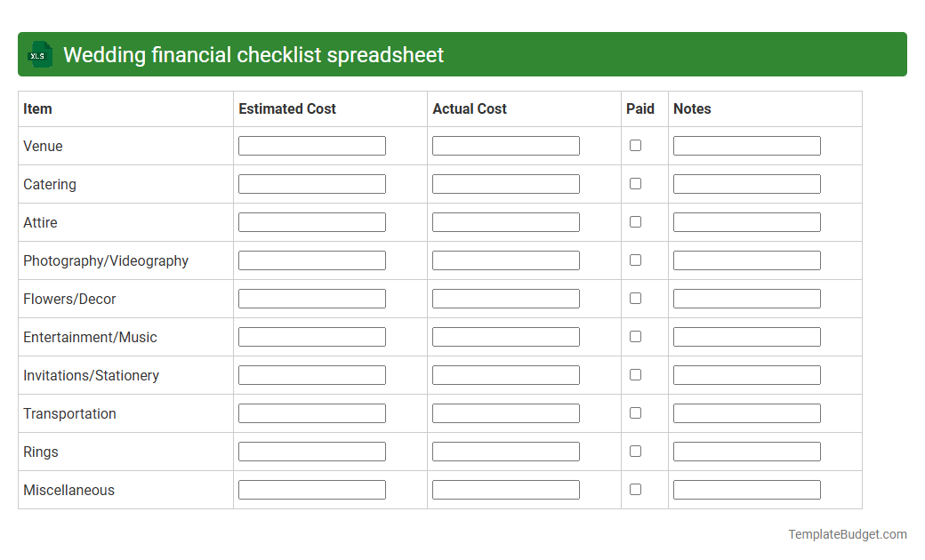Mark Attire as Paid
This screenshot has width=925, height=560.
coord(635,221)
